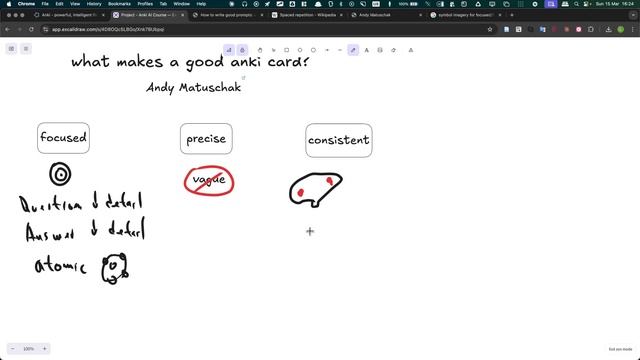Close the 'Spaced repetition - Wikipedia' tab
640x360 pixels.
[341, 15]
